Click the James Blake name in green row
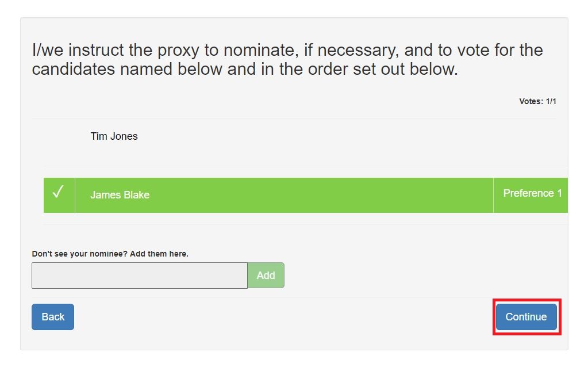 coord(120,195)
